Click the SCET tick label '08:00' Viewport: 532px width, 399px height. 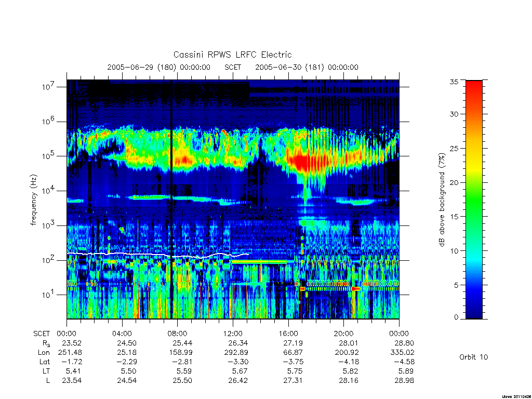(x=177, y=334)
